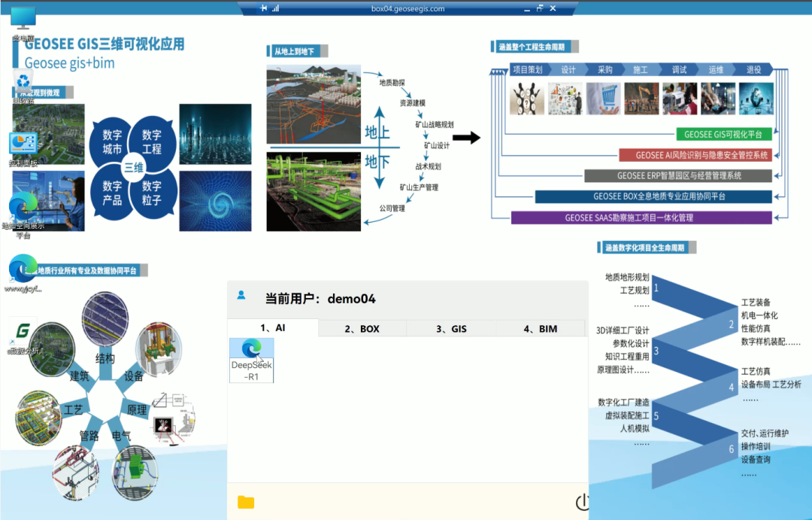Minimize the remote desktop session
The height and width of the screenshot is (520, 812).
coord(525,8)
